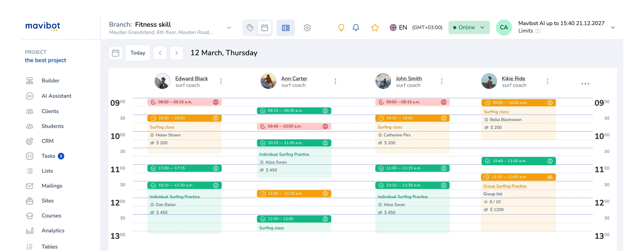Open schedule settings gear icon

click(307, 28)
